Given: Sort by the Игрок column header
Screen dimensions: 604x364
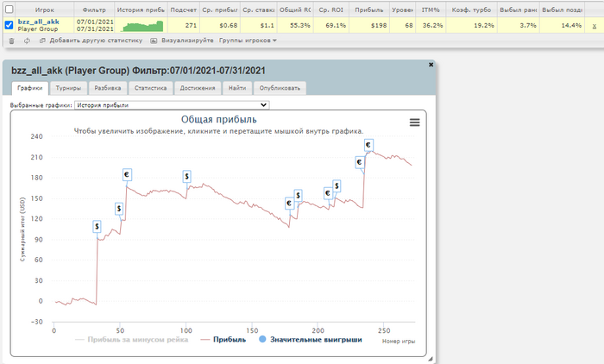Looking at the screenshot, I should click(x=45, y=9).
